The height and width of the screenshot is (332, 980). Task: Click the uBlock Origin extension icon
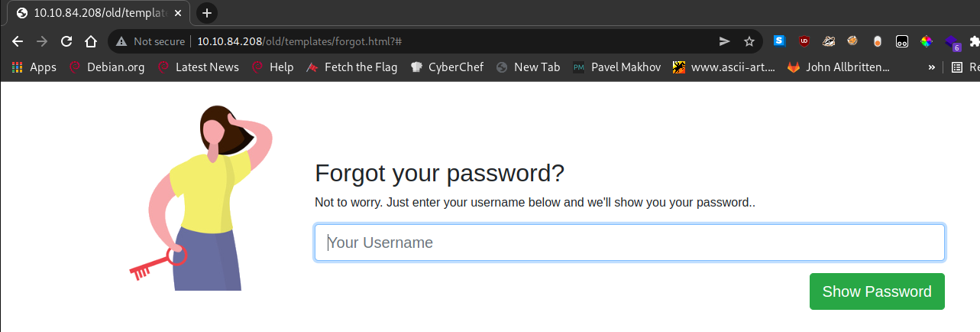click(x=804, y=41)
